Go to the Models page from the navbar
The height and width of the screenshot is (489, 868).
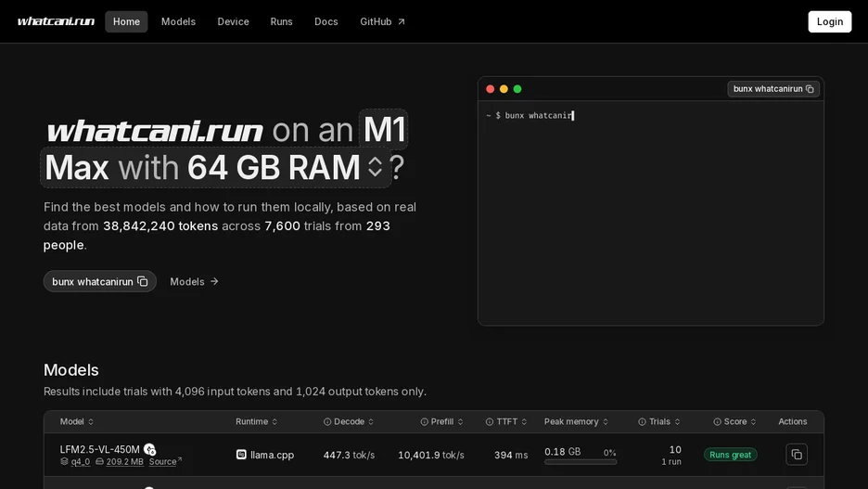point(178,21)
